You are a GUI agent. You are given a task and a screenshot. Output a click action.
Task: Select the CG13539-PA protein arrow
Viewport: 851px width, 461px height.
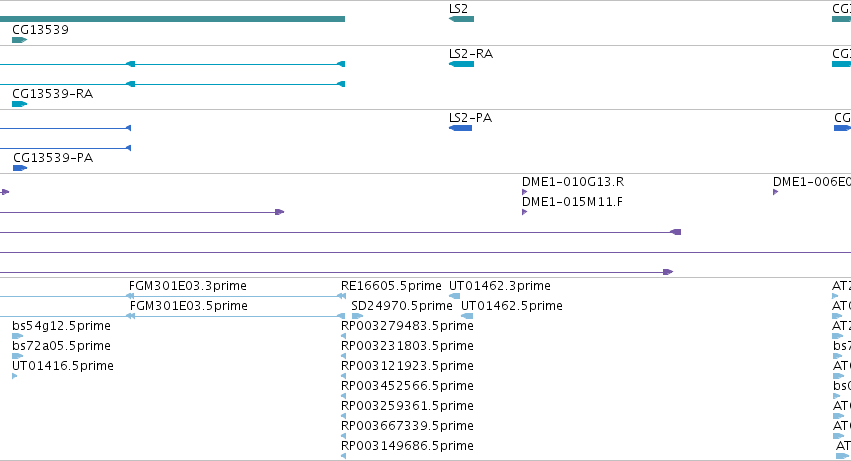[x=20, y=168]
